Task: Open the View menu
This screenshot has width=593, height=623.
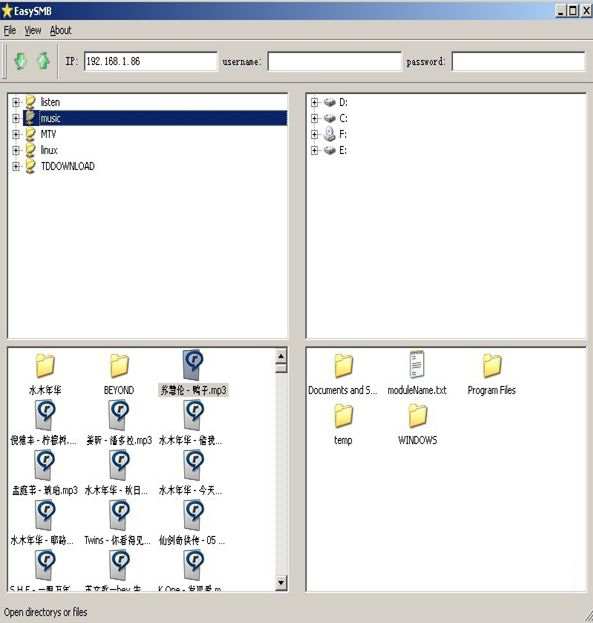Action: click(x=33, y=31)
